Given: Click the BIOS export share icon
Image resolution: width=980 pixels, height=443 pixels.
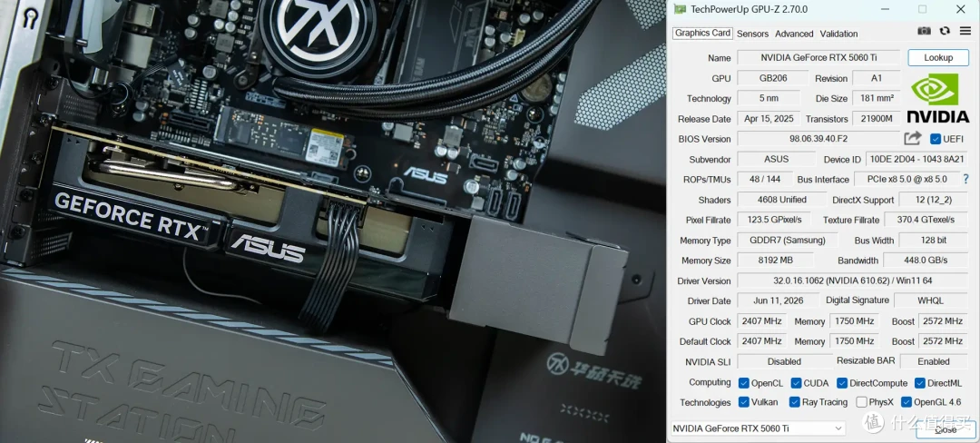Looking at the screenshot, I should [x=913, y=139].
